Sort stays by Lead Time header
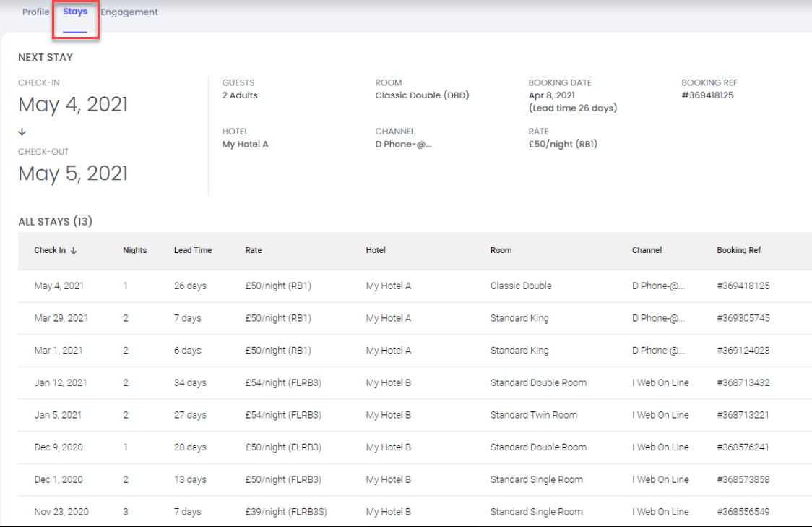This screenshot has width=812, height=527. (193, 250)
